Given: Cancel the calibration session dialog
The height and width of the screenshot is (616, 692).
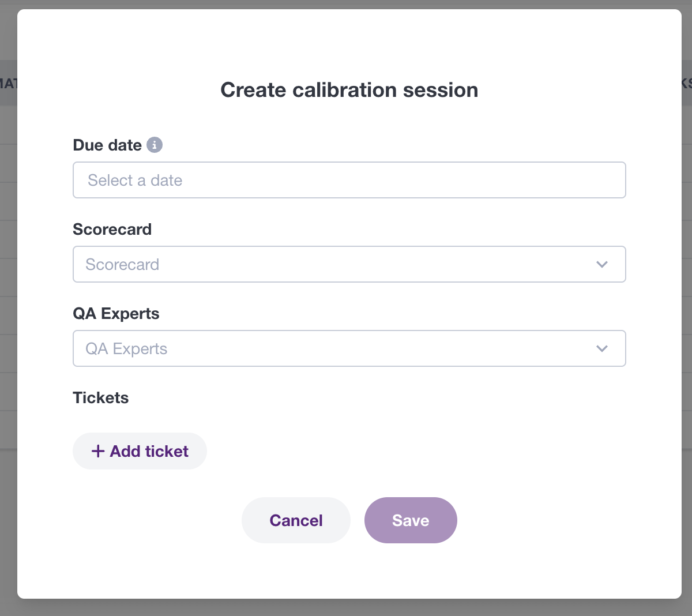Looking at the screenshot, I should (296, 520).
